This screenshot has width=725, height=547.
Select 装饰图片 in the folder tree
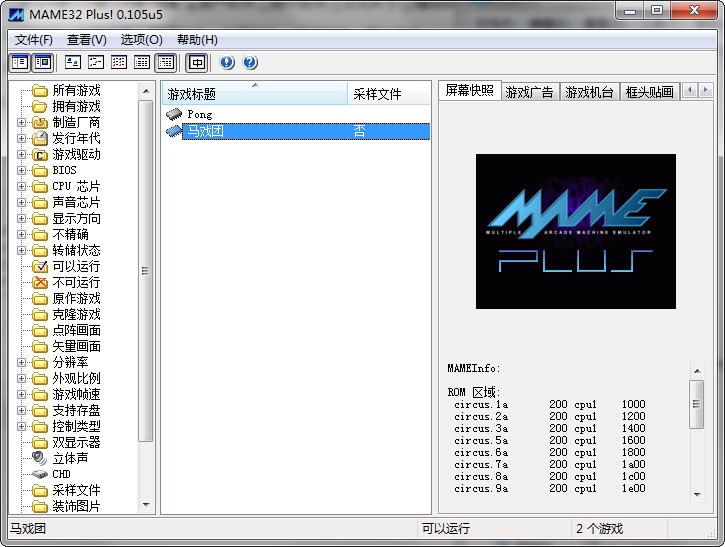[x=76, y=506]
